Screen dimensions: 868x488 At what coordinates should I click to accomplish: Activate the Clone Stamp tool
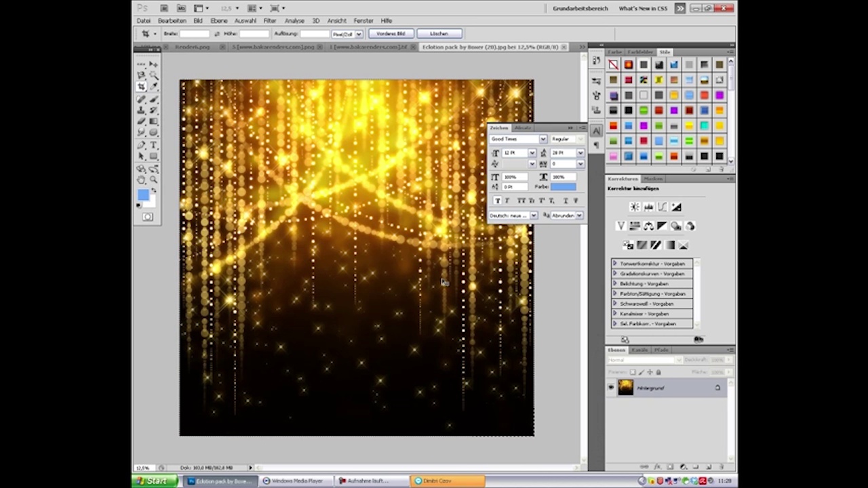click(x=141, y=110)
